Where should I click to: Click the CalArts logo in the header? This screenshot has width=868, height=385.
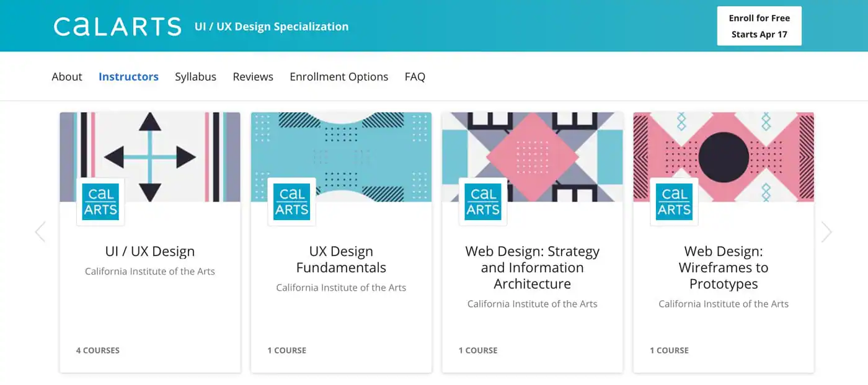coord(117,25)
